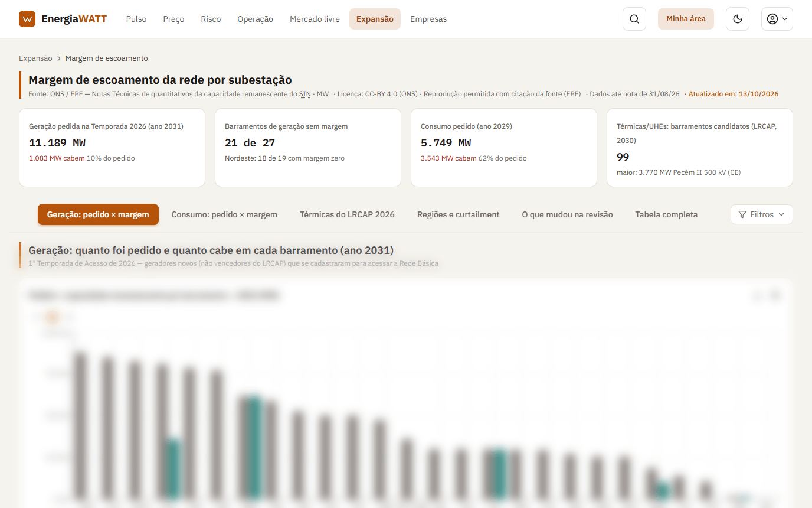812x508 pixels.
Task: Click the 5.749 MW value
Action: [446, 143]
